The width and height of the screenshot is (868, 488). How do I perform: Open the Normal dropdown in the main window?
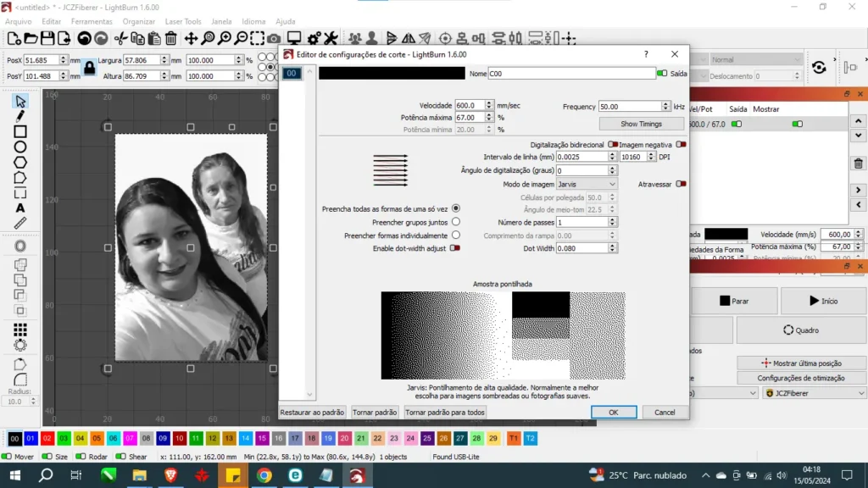(755, 60)
